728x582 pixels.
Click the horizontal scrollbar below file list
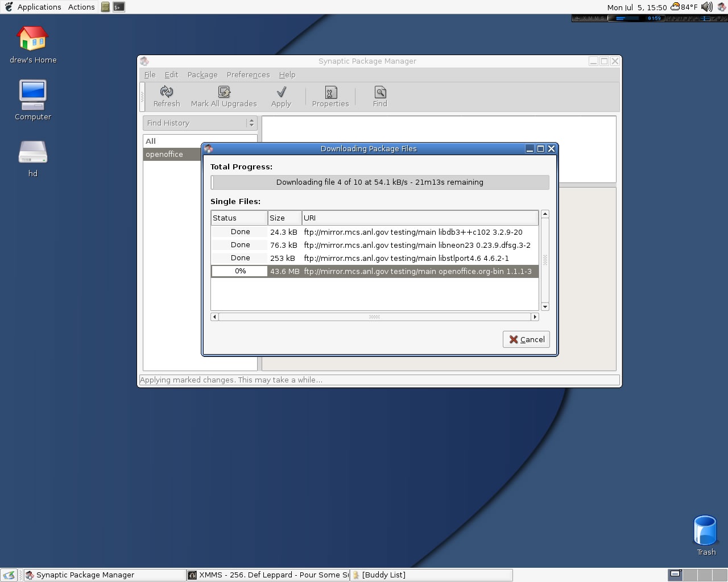[x=374, y=317]
